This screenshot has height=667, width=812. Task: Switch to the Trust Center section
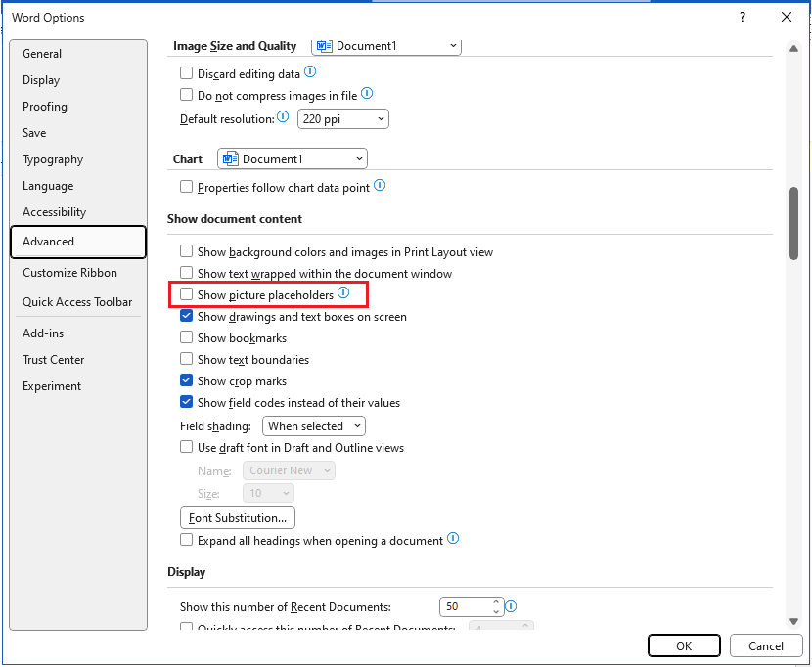53,359
